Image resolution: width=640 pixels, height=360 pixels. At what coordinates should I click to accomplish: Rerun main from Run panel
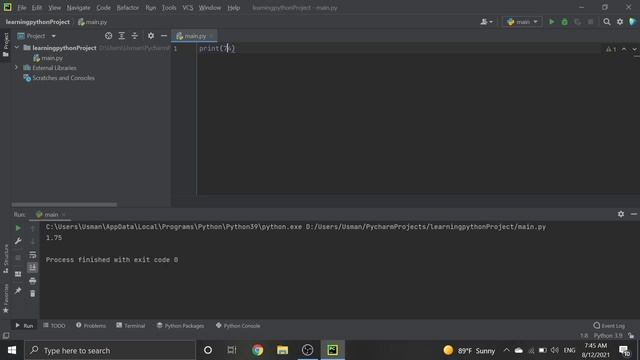18,228
